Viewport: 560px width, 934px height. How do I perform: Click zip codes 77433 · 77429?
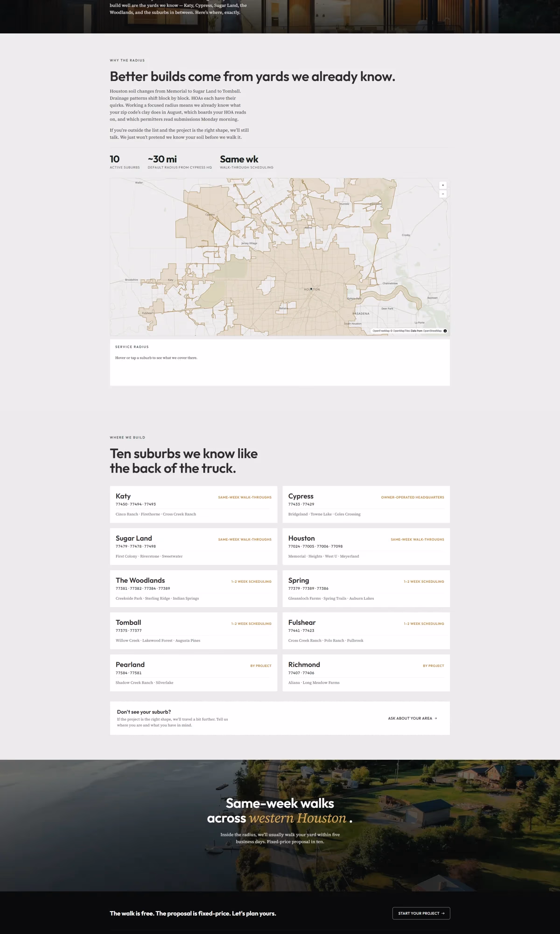click(301, 504)
